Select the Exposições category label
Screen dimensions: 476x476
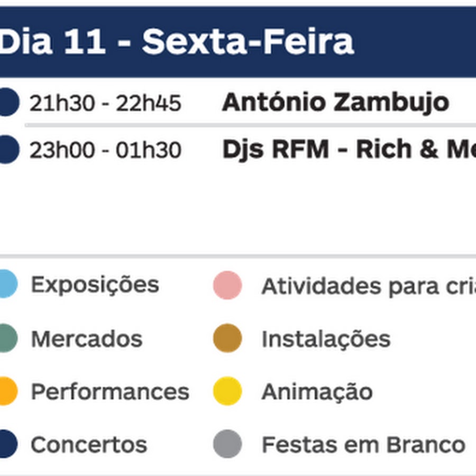(x=95, y=285)
